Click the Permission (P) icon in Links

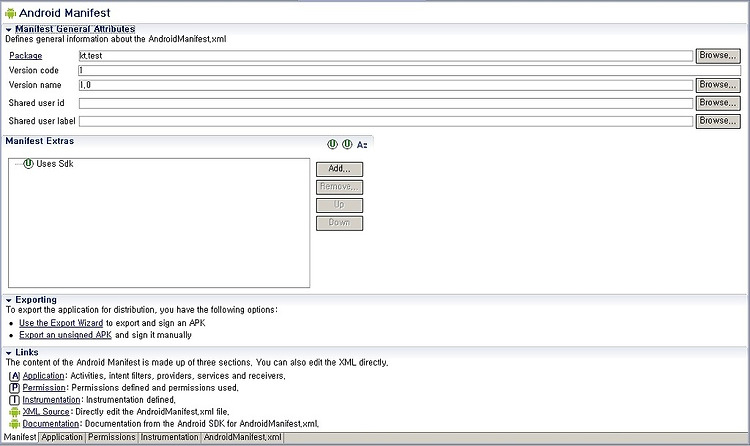click(x=14, y=388)
